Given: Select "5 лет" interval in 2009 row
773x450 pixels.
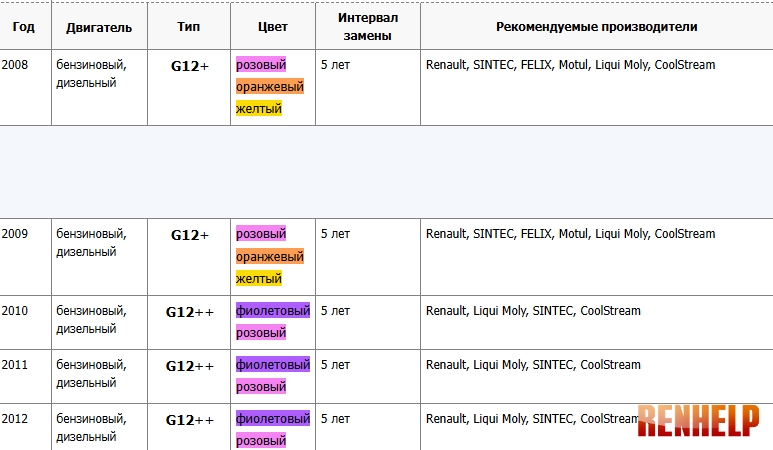Looking at the screenshot, I should pyautogui.click(x=336, y=234).
